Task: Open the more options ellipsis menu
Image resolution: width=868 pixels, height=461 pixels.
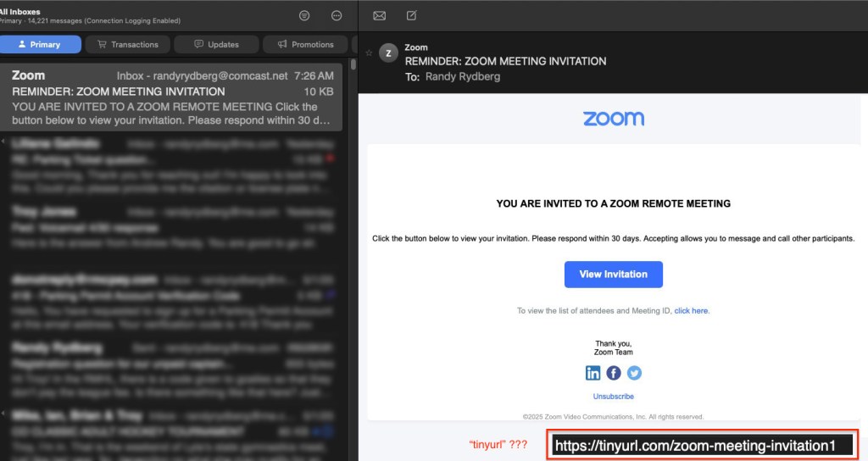Action: 337,15
